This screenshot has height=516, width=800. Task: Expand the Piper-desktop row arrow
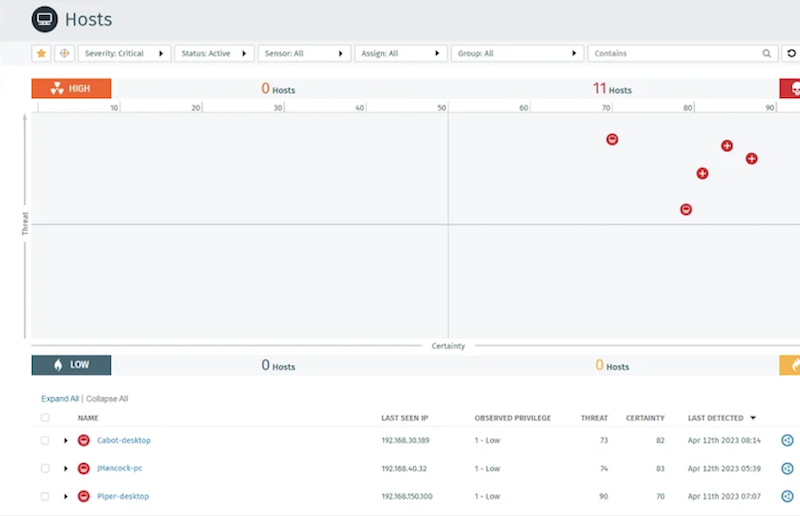tap(66, 496)
